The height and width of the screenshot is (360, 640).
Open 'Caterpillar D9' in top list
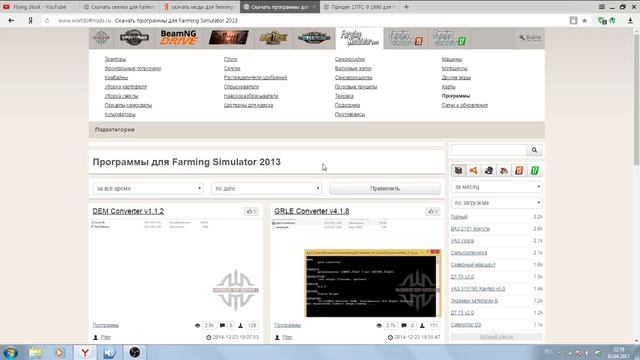tap(466, 325)
